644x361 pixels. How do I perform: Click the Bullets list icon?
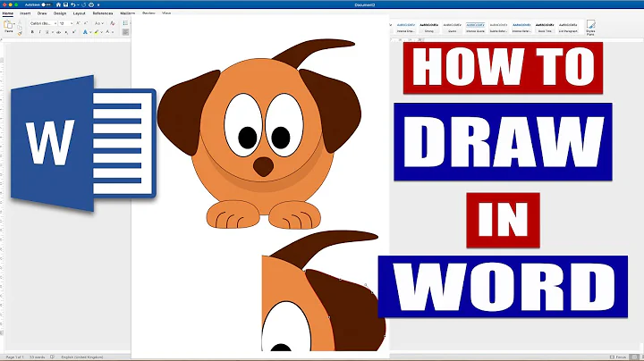125,23
